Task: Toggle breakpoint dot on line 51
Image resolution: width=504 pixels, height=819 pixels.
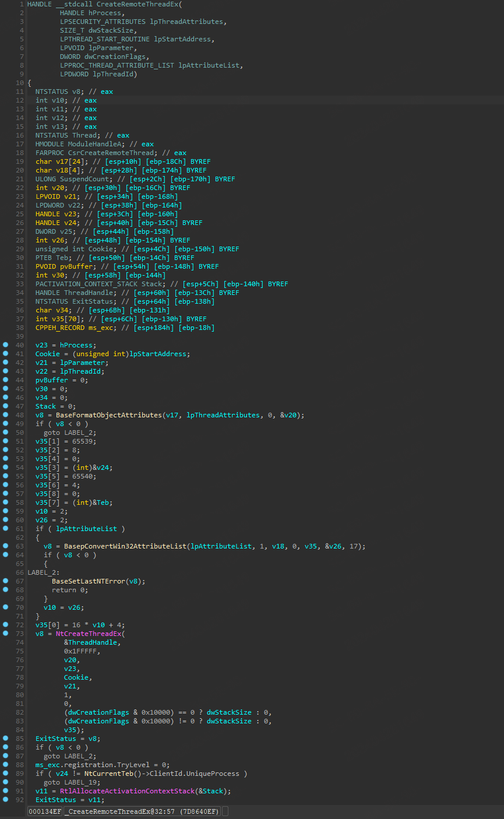Action: 5,441
